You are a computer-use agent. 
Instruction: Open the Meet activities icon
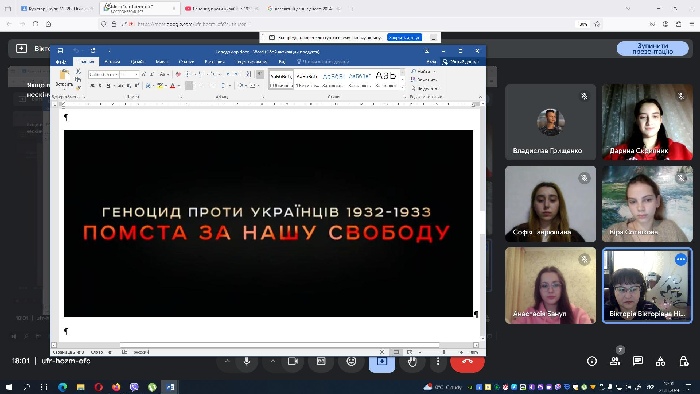pos(661,361)
